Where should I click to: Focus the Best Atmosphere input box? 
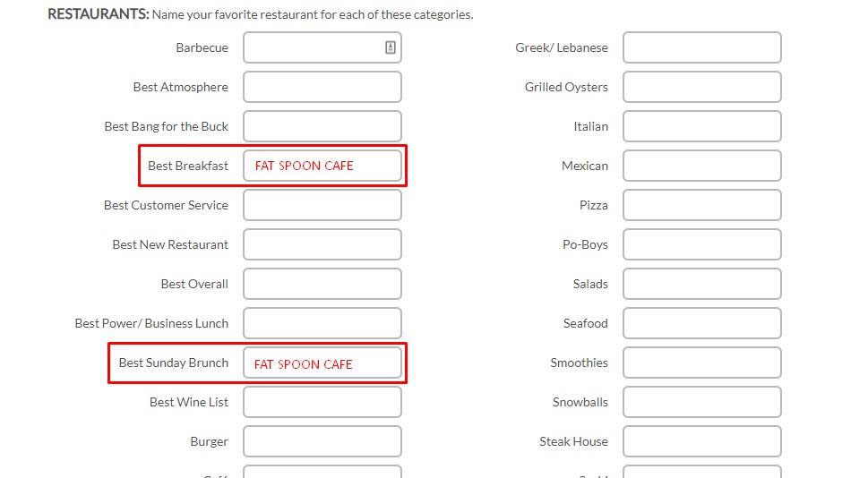322,87
